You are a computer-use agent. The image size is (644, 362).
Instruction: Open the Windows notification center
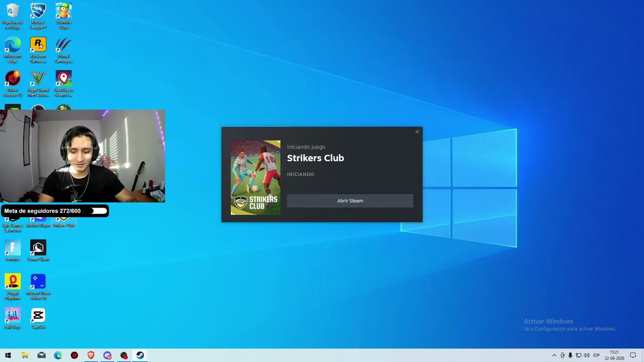[x=633, y=355]
